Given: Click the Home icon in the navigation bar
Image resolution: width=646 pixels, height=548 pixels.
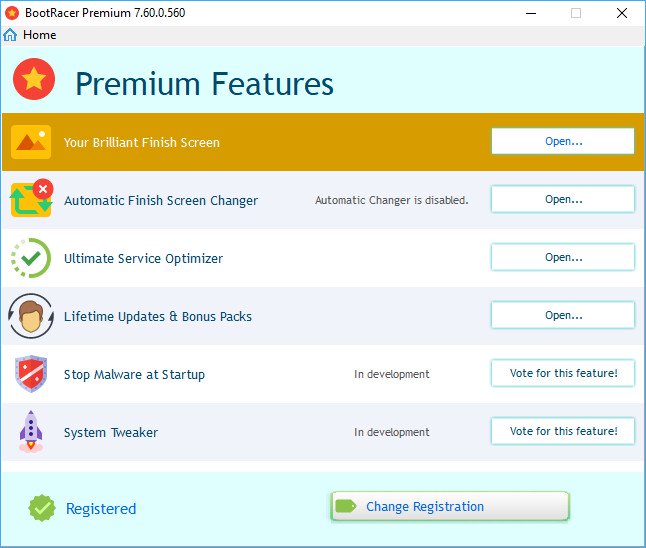Looking at the screenshot, I should 10,35.
